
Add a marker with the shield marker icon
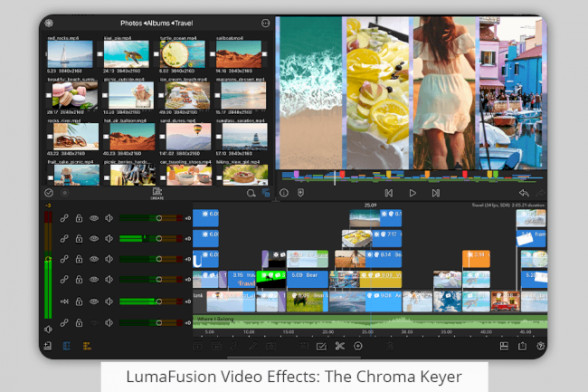pos(300,193)
